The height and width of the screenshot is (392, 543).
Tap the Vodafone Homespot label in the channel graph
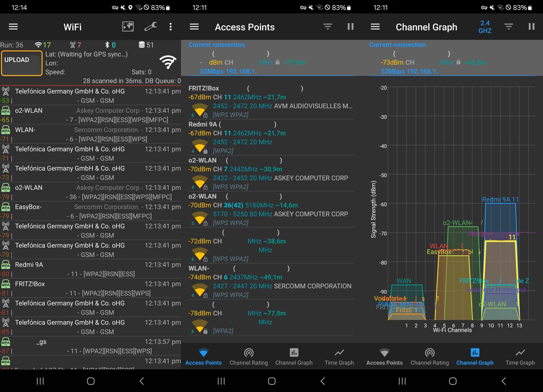pyautogui.click(x=496, y=290)
